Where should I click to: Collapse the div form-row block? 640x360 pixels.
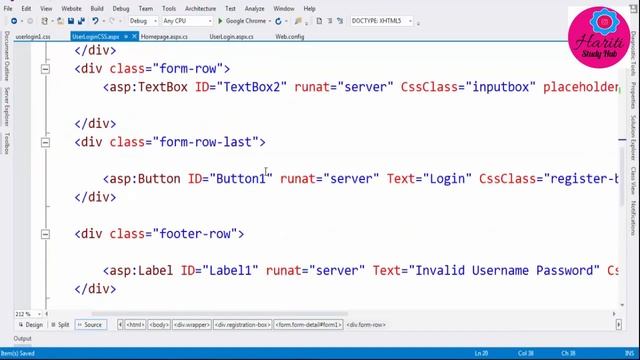(x=45, y=69)
